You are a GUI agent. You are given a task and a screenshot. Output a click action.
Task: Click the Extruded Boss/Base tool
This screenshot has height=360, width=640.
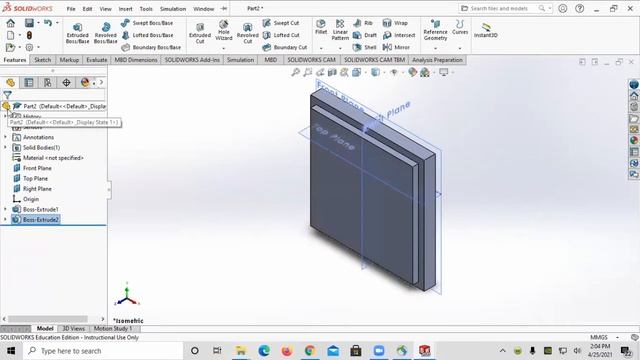point(77,33)
